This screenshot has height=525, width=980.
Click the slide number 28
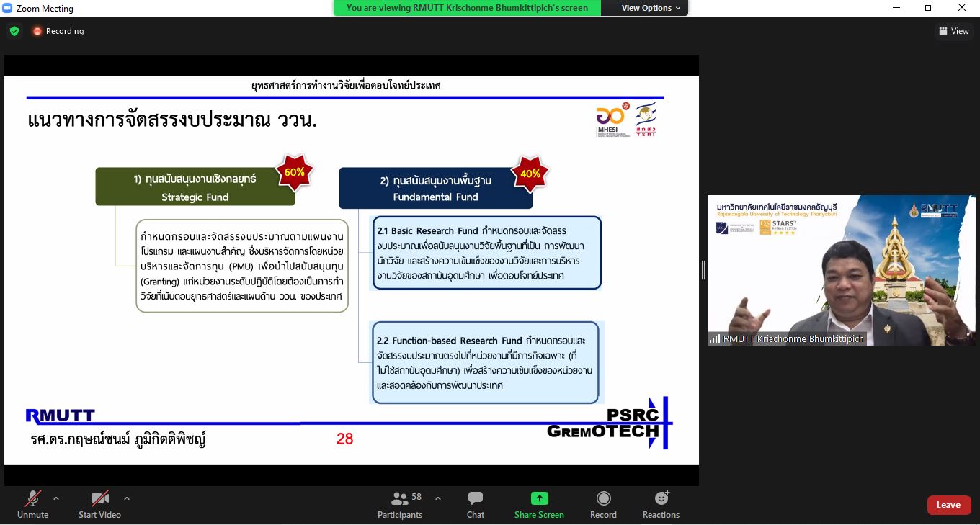[x=344, y=439]
